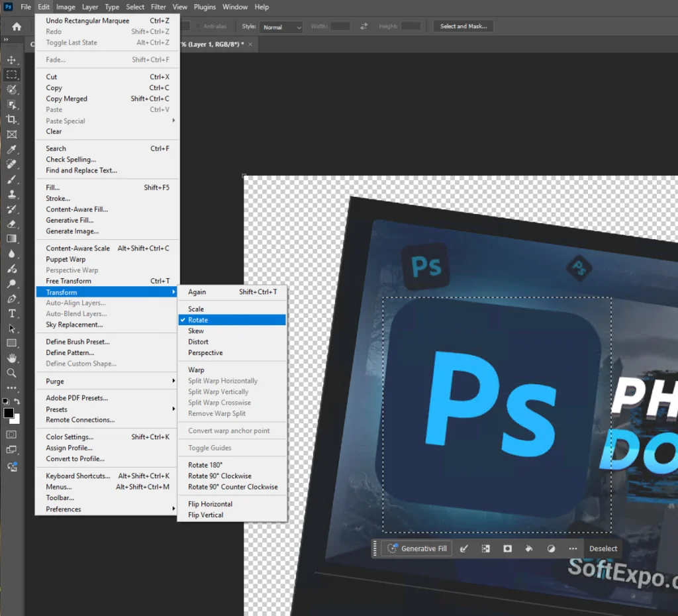678x616 pixels.
Task: Select the Horizontal Type tool
Action: pyautogui.click(x=11, y=313)
